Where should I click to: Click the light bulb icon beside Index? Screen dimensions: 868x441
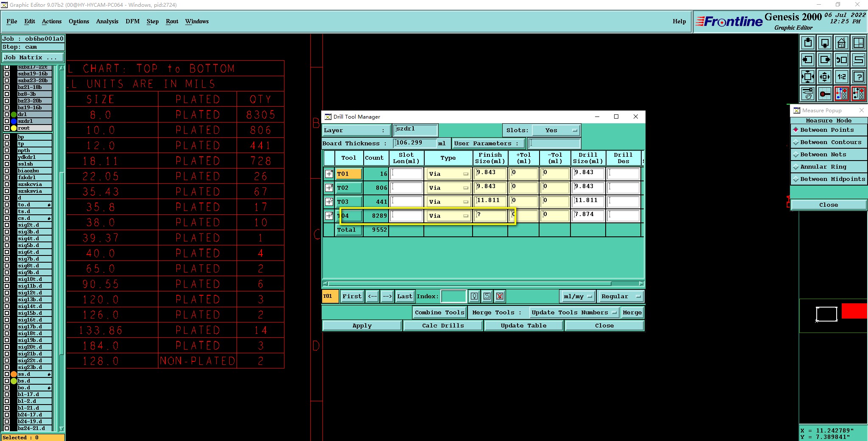474,296
